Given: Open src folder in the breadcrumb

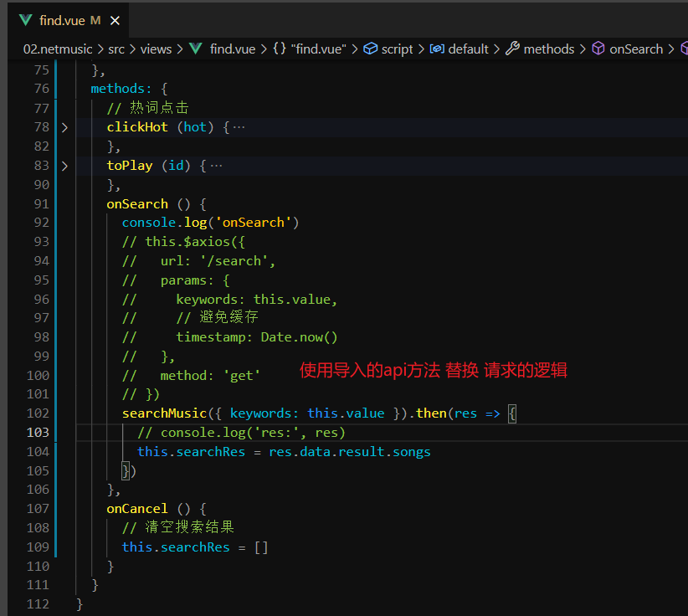Looking at the screenshot, I should tap(116, 49).
